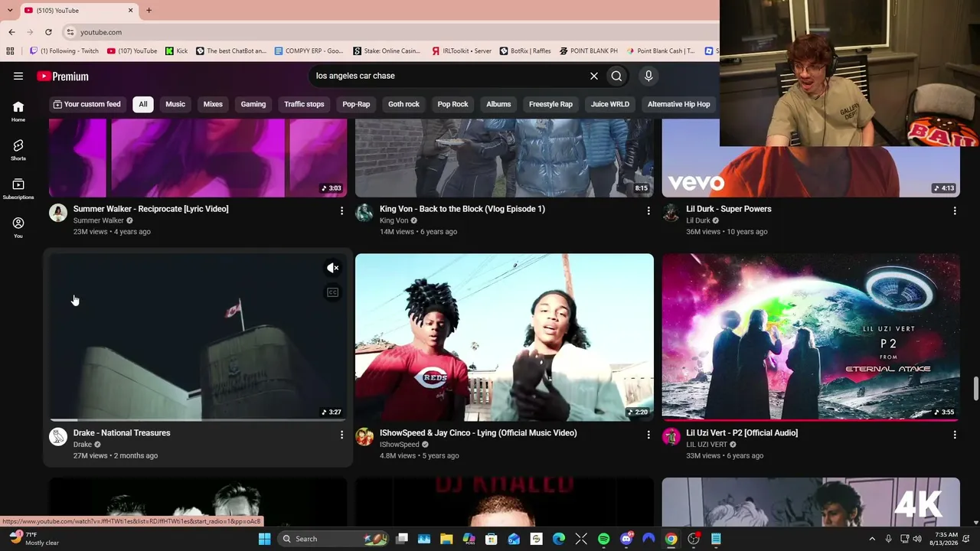Screen dimensions: 980x551
Task: View site information icon in address bar
Action: coord(70,32)
